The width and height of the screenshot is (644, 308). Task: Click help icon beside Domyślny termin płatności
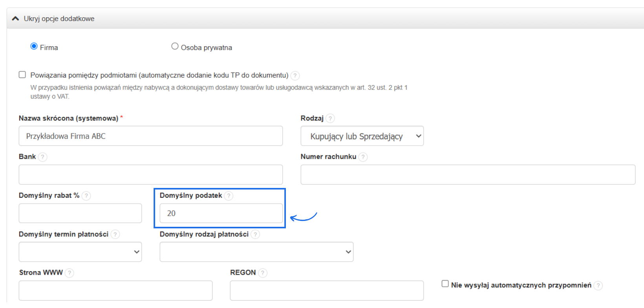click(115, 235)
